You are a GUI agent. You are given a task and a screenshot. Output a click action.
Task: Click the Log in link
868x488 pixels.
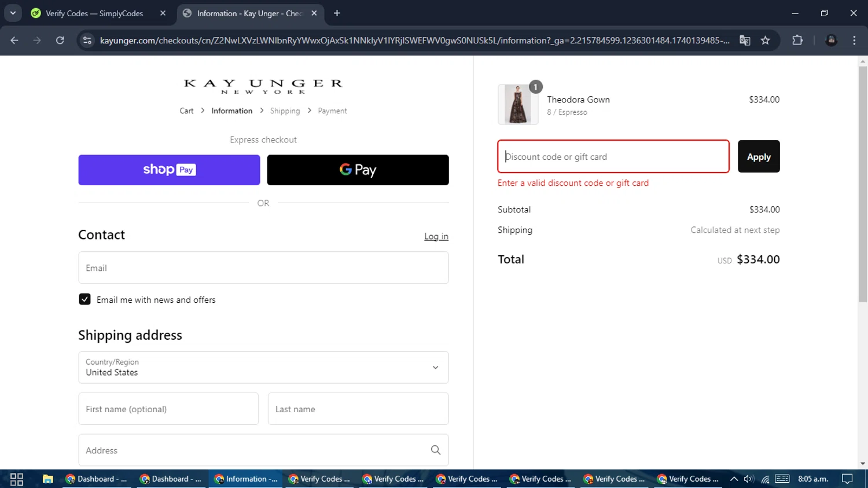click(436, 236)
